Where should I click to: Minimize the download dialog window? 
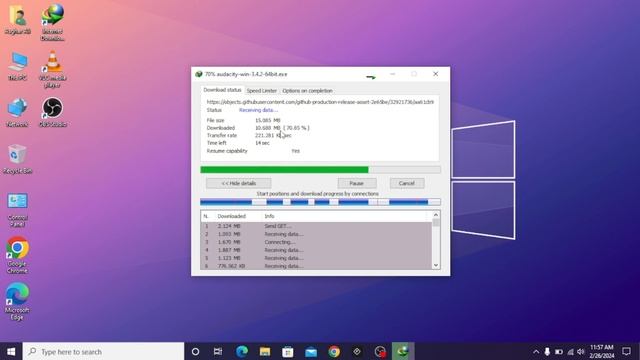tap(393, 74)
